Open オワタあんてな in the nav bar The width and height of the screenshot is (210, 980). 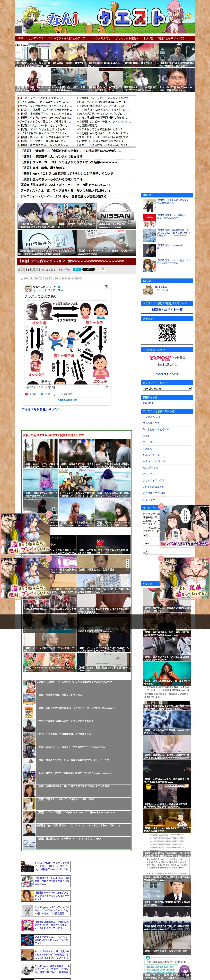[x=102, y=38]
